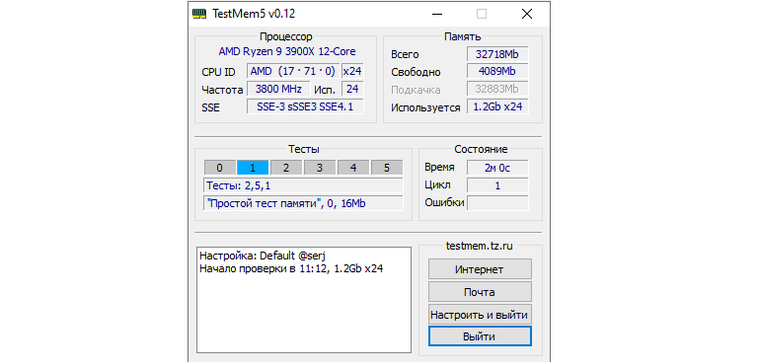This screenshot has width=760, height=362.
Task: Click the testmem.tz.ru group label
Action: click(479, 246)
